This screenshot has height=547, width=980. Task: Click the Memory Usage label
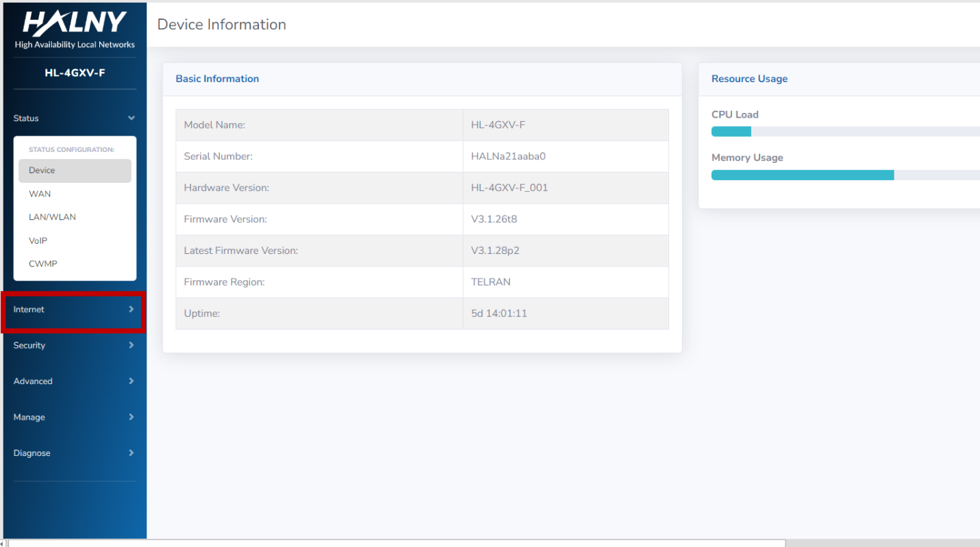click(747, 157)
